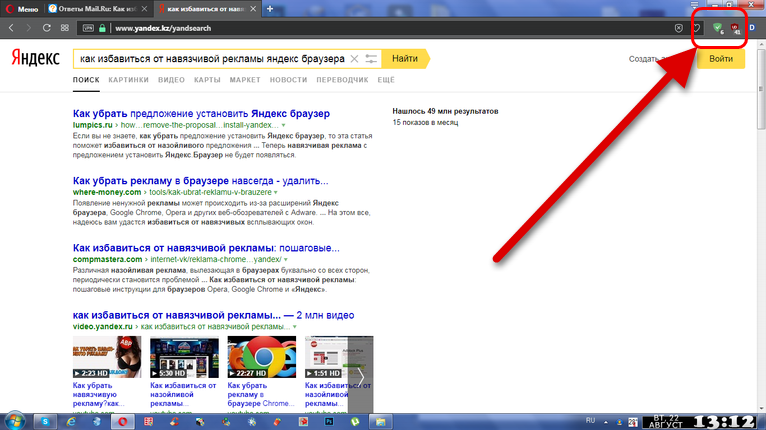Open the blue D extension icon
Screen dimensions: 766x430
tap(752, 28)
